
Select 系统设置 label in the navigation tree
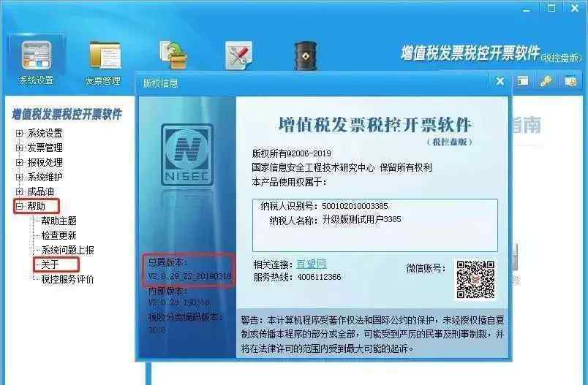45,134
